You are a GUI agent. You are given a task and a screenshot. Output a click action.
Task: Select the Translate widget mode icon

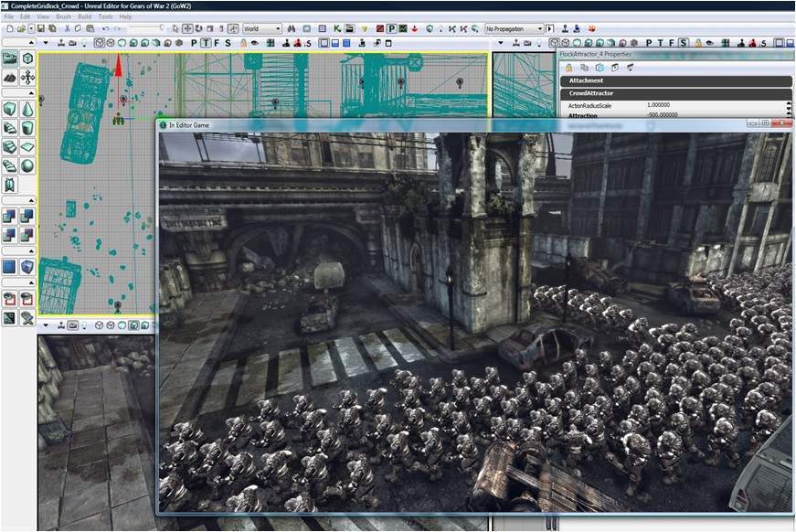click(188, 29)
